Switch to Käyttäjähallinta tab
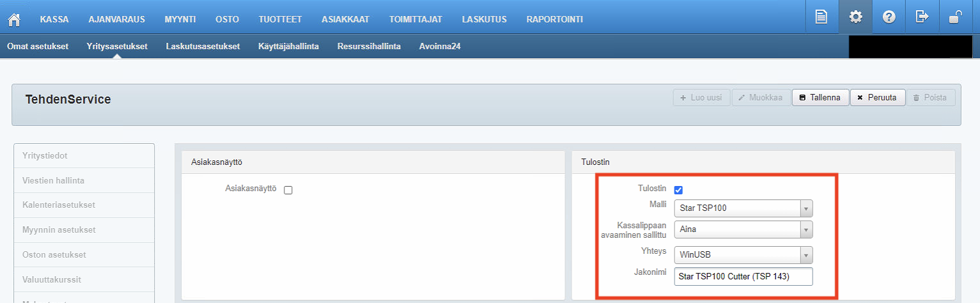 click(288, 46)
